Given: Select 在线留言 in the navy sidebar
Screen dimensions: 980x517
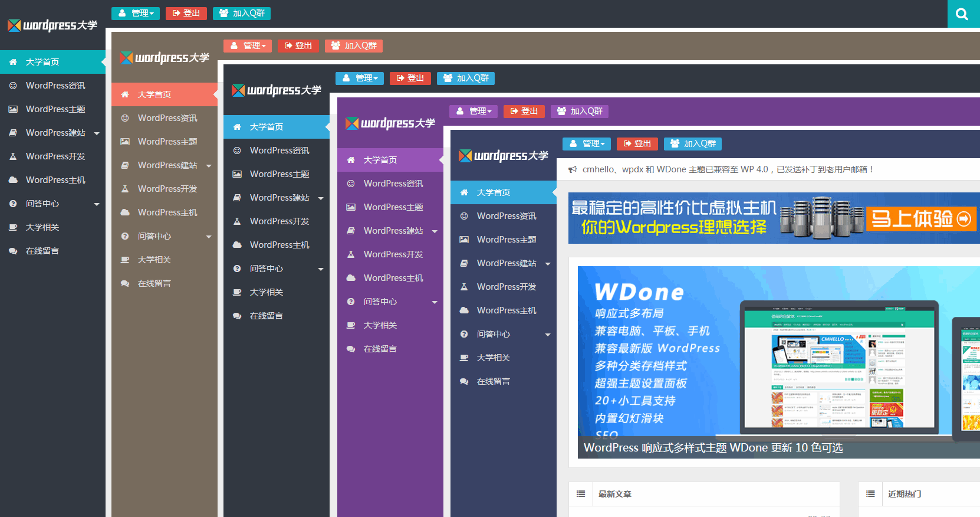Looking at the screenshot, I should [504, 381].
